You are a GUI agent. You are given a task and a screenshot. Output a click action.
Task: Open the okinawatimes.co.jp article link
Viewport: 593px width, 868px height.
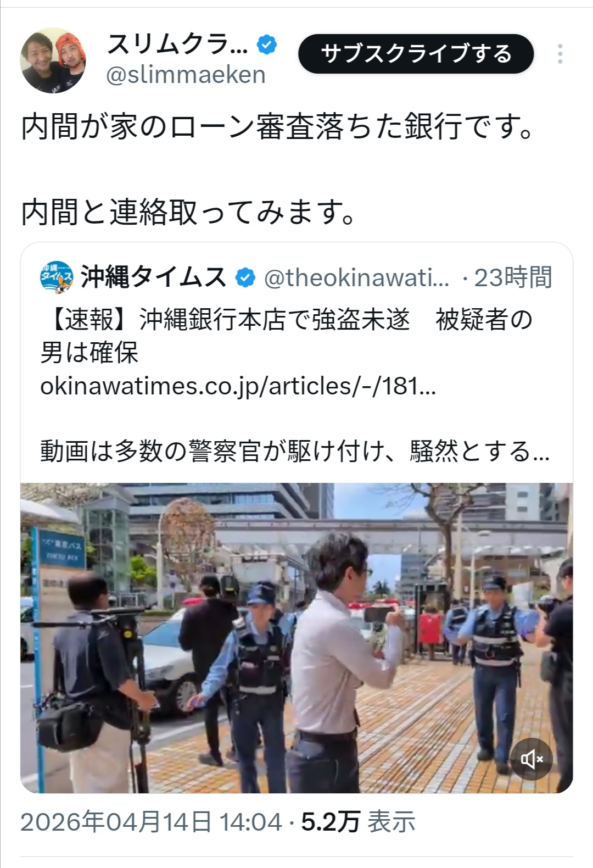(x=238, y=386)
